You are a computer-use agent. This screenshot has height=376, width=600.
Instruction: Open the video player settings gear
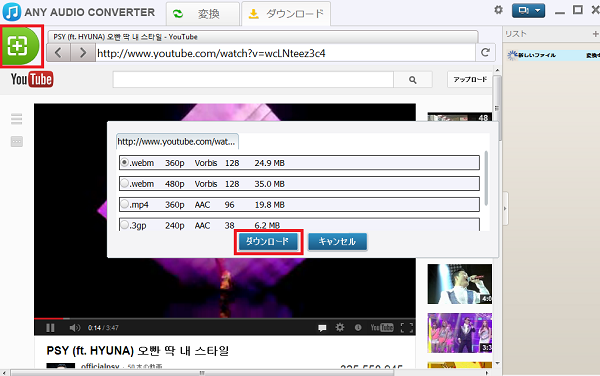[340, 327]
